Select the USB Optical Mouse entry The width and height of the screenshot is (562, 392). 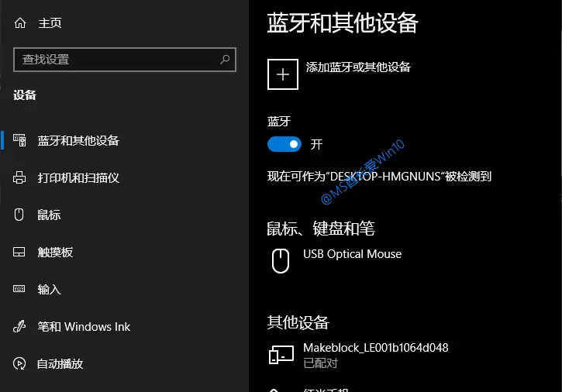pyautogui.click(x=353, y=254)
